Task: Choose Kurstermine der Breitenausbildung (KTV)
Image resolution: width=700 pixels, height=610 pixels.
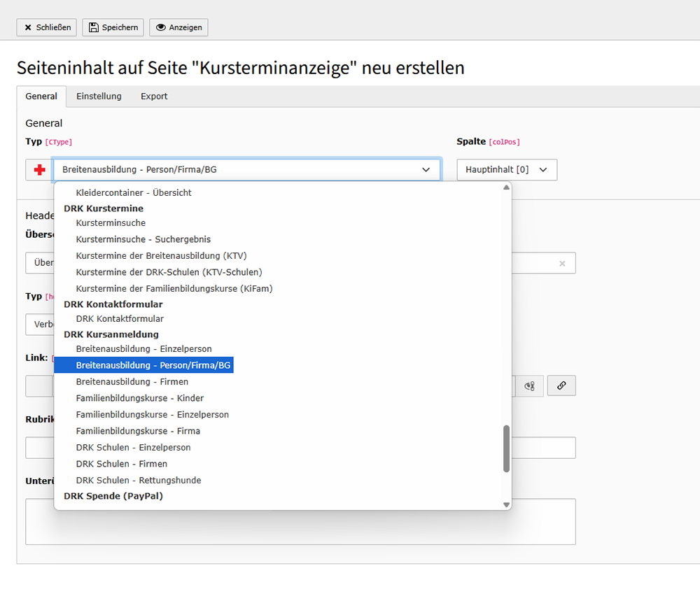Action: (161, 255)
